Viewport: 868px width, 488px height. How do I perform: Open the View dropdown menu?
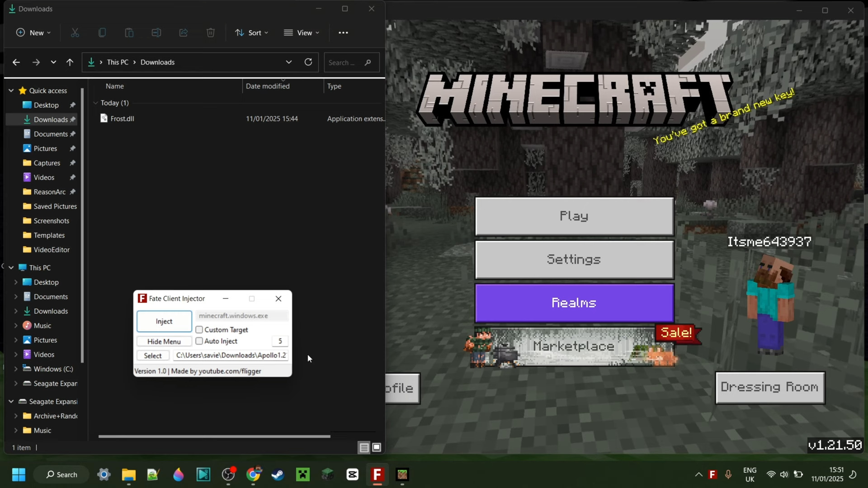[302, 33]
